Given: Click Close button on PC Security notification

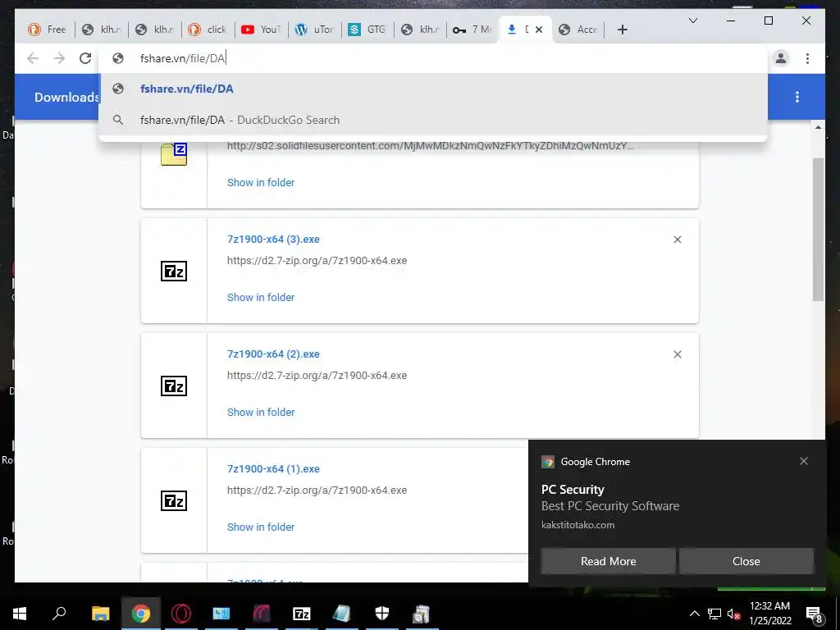Looking at the screenshot, I should 746,561.
